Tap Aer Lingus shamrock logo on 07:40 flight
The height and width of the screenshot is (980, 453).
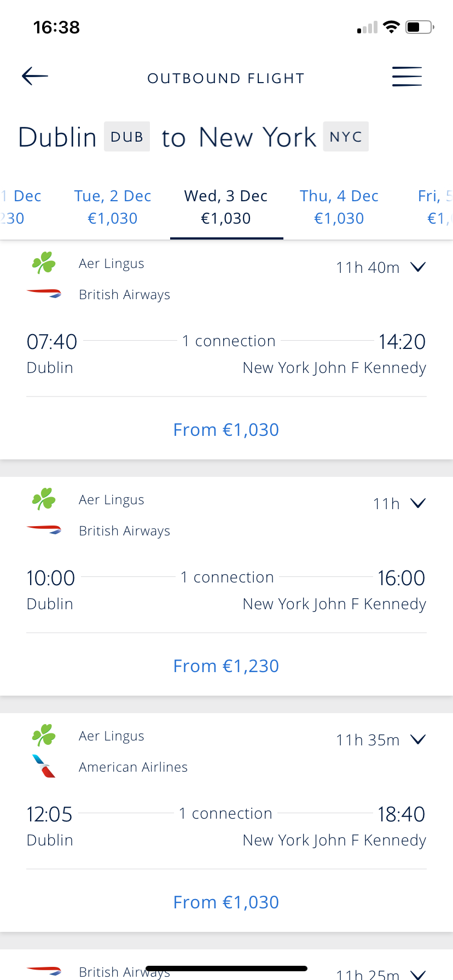[x=44, y=262]
